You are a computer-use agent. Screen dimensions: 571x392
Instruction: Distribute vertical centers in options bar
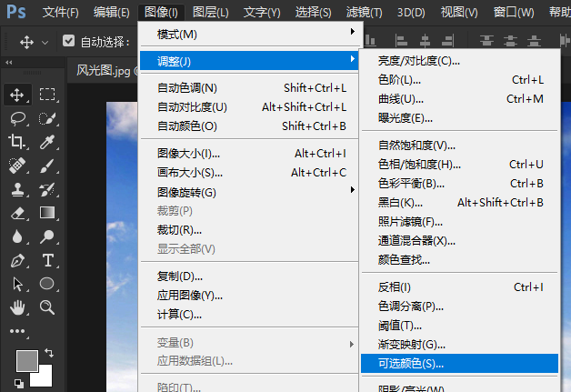coord(510,41)
